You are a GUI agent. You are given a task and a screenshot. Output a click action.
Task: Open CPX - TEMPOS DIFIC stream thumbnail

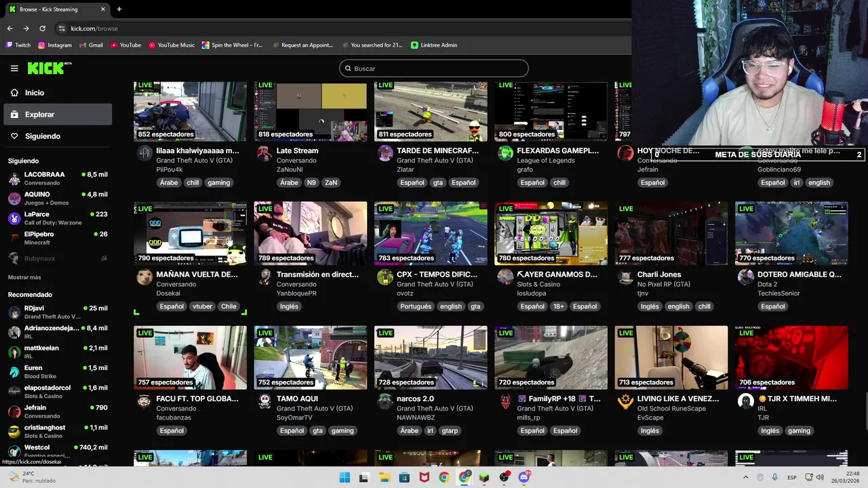coord(431,233)
